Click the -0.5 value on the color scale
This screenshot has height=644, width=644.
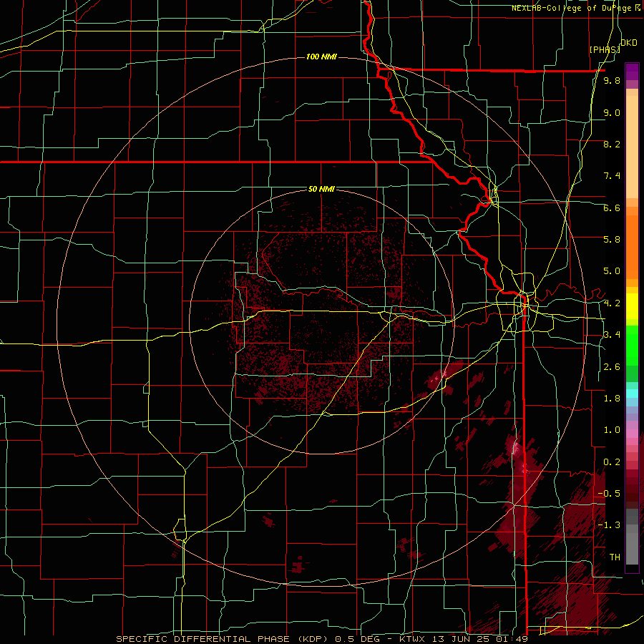pos(609,494)
